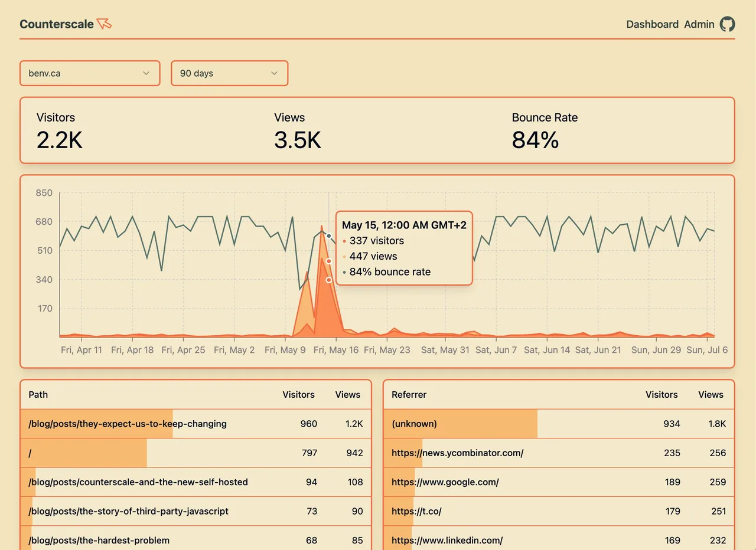The image size is (756, 550).
Task: Click the Bounce Rate 84% value
Action: pyautogui.click(x=535, y=140)
